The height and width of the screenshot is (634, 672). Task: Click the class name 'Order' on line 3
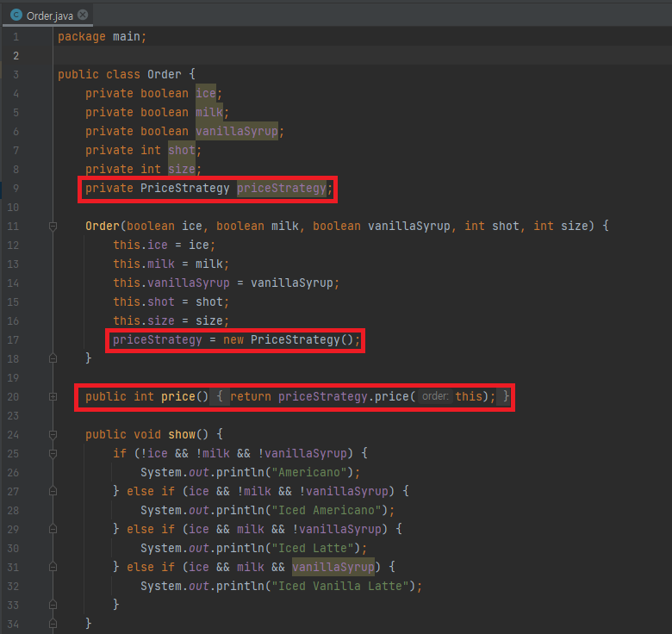point(165,74)
